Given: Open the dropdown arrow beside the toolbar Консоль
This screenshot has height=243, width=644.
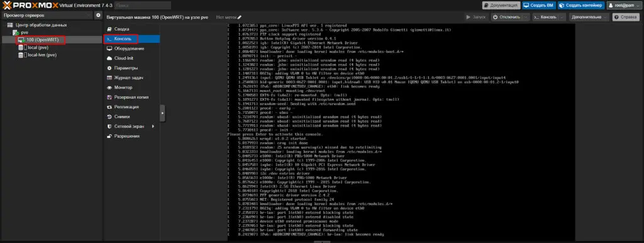Looking at the screenshot, I should (x=562, y=17).
